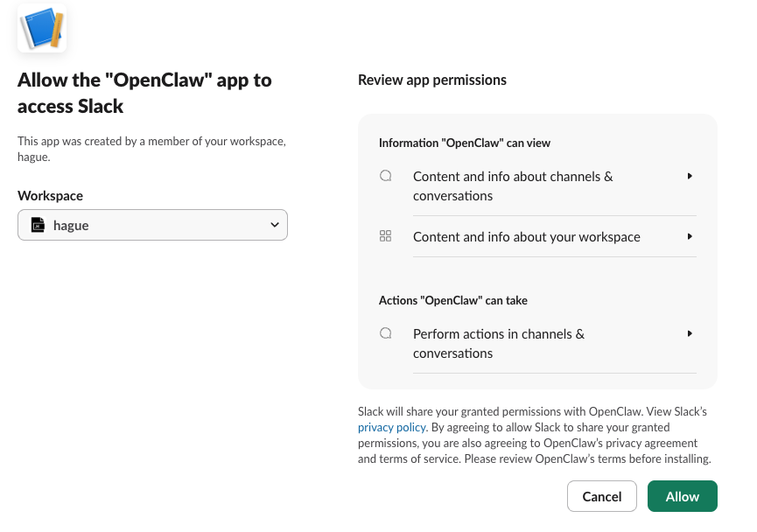This screenshot has height=532, width=757.
Task: Click the Review app permissions heading
Action: [431, 80]
